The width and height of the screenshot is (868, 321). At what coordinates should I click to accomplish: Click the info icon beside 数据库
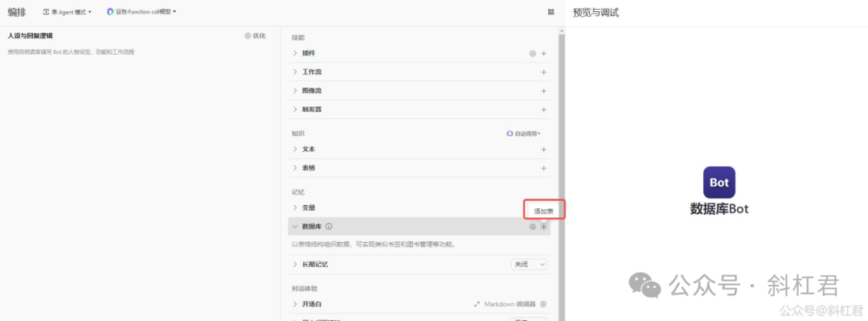pos(329,226)
